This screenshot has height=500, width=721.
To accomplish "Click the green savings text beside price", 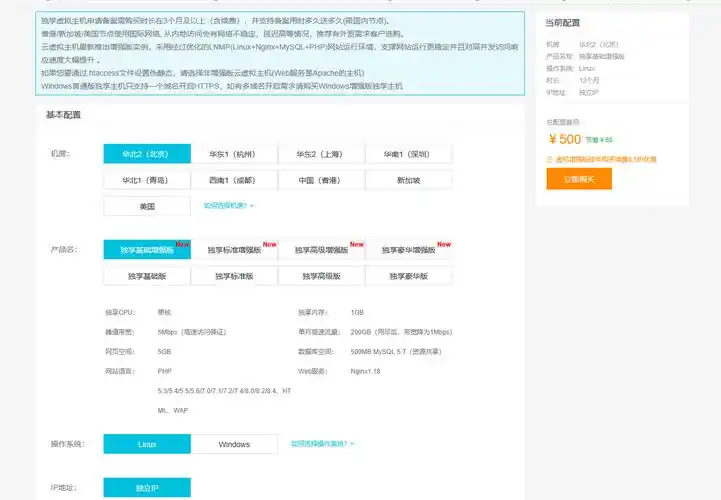I will [599, 140].
